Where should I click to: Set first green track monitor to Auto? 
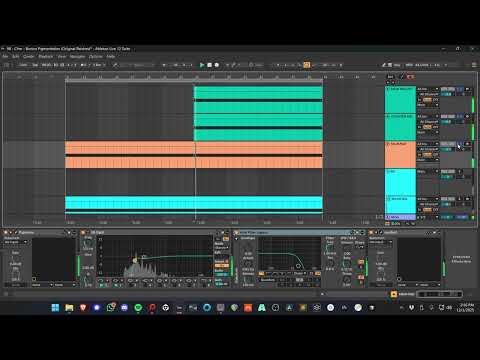[x=427, y=100]
